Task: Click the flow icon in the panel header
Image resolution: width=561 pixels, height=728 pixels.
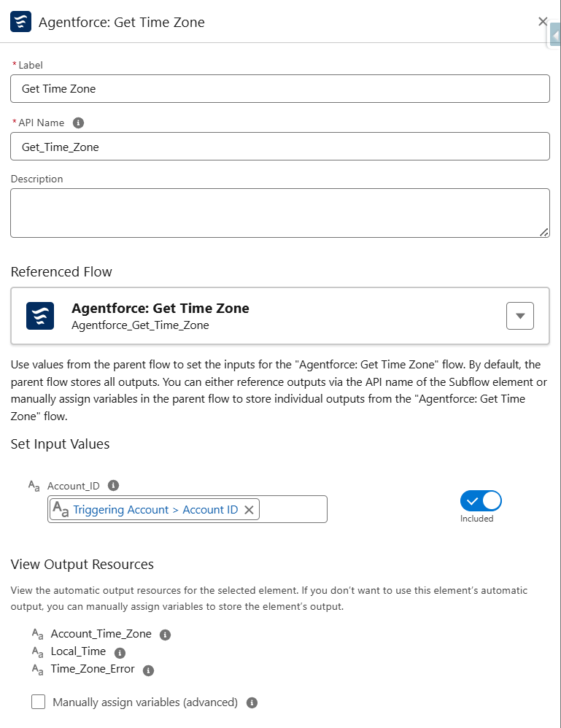Action: [20, 22]
